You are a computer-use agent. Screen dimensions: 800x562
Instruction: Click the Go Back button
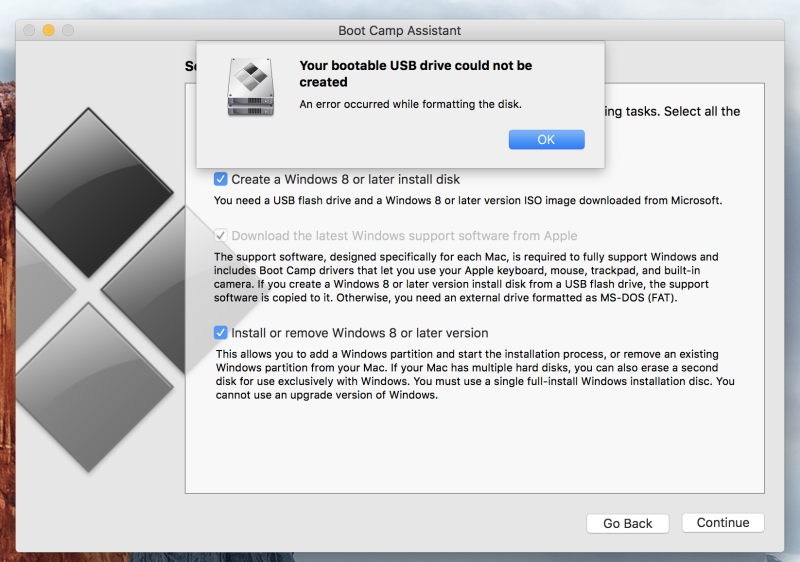pos(628,523)
